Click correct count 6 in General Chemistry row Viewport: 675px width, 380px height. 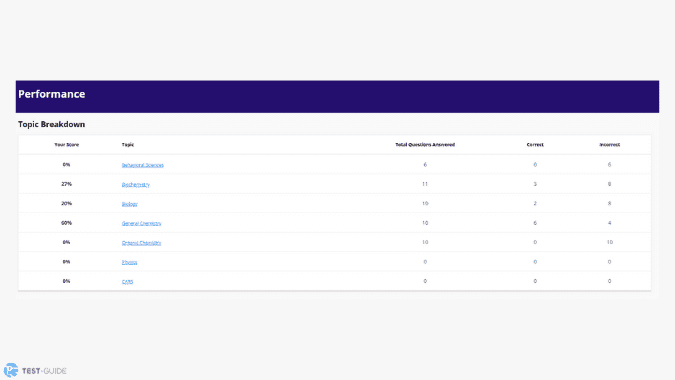(535, 223)
